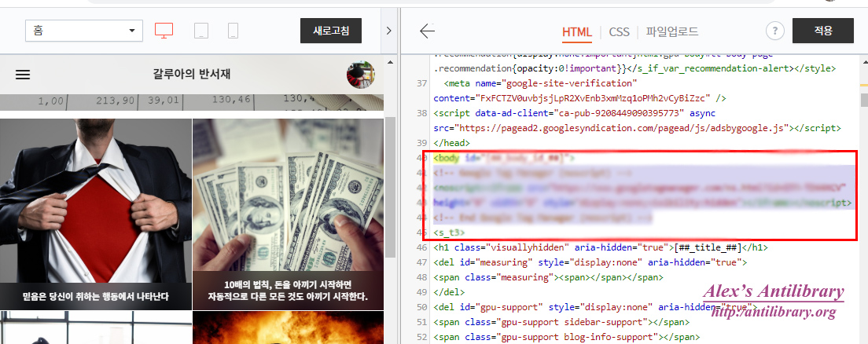Viewport: 868px width, 344px height.
Task: Switch to the 파일업로드 tab
Action: pyautogui.click(x=672, y=31)
